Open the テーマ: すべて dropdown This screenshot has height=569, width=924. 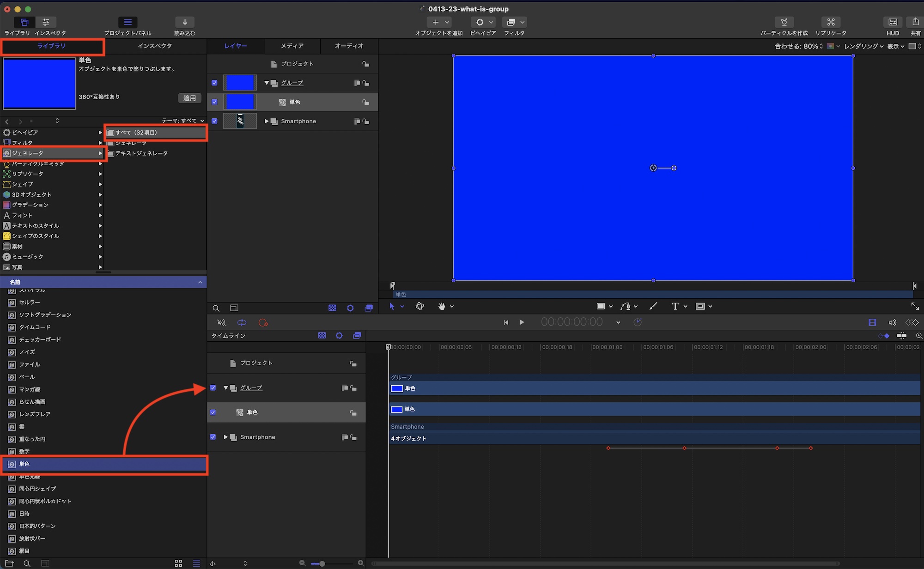(x=183, y=121)
